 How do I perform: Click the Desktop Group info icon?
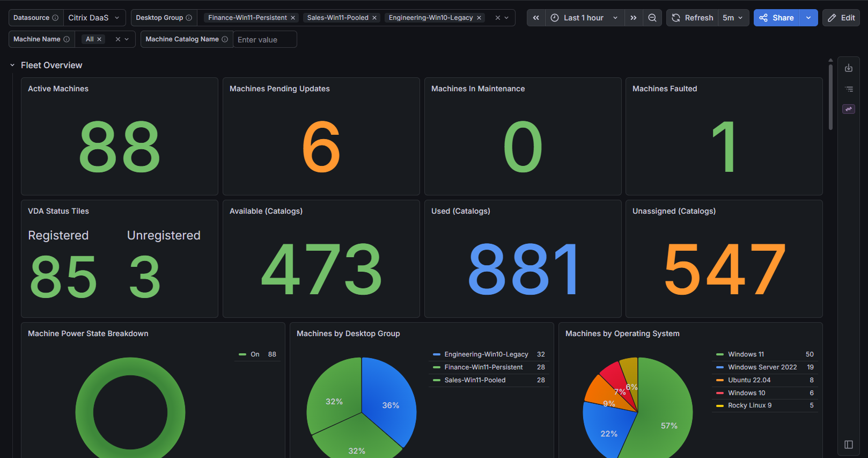tap(189, 18)
